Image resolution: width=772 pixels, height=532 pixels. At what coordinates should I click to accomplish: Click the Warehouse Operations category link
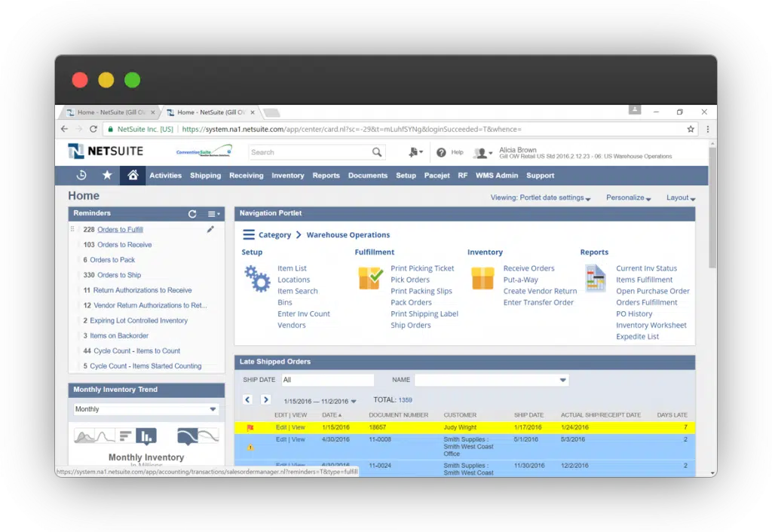[x=348, y=235]
